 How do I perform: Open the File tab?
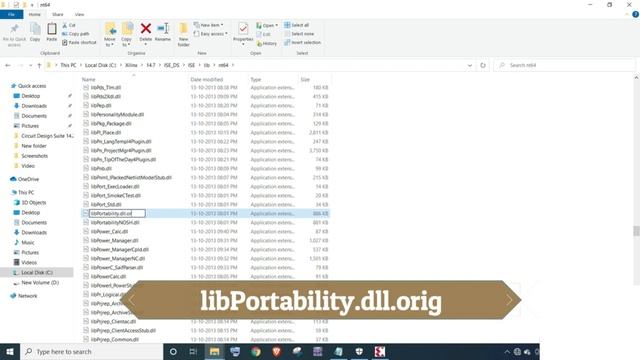pos(11,14)
